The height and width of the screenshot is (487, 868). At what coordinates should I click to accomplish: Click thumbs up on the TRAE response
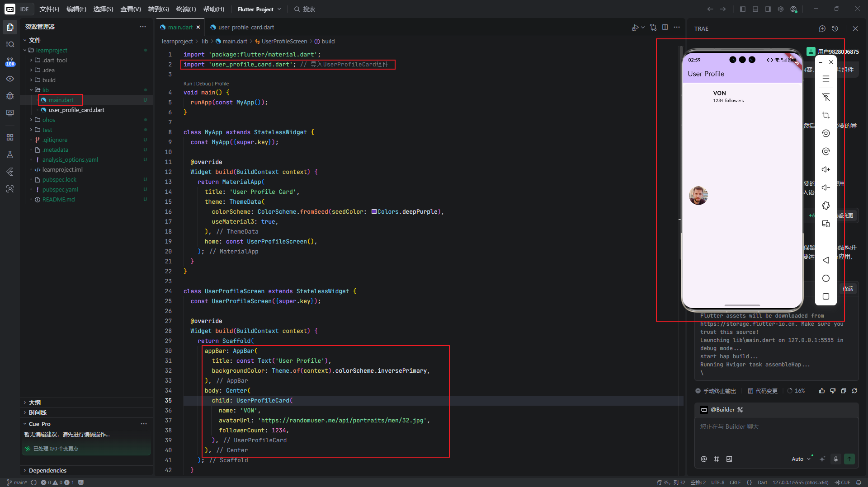[x=822, y=391]
